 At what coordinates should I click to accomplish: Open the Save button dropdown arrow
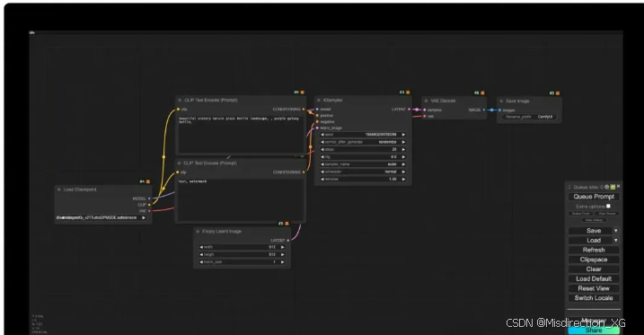(615, 231)
